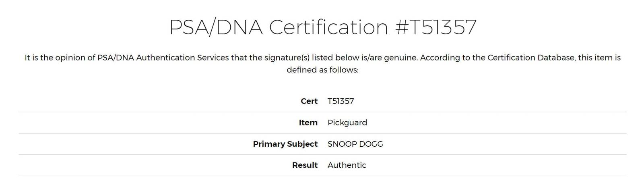Click the authentication opinion paragraph
The image size is (644, 183).
[323, 64]
